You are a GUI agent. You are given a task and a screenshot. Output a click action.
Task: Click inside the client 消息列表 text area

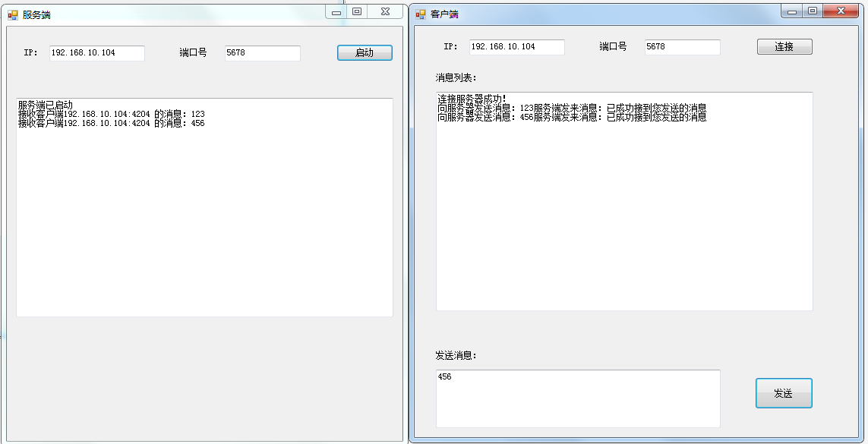(624, 201)
